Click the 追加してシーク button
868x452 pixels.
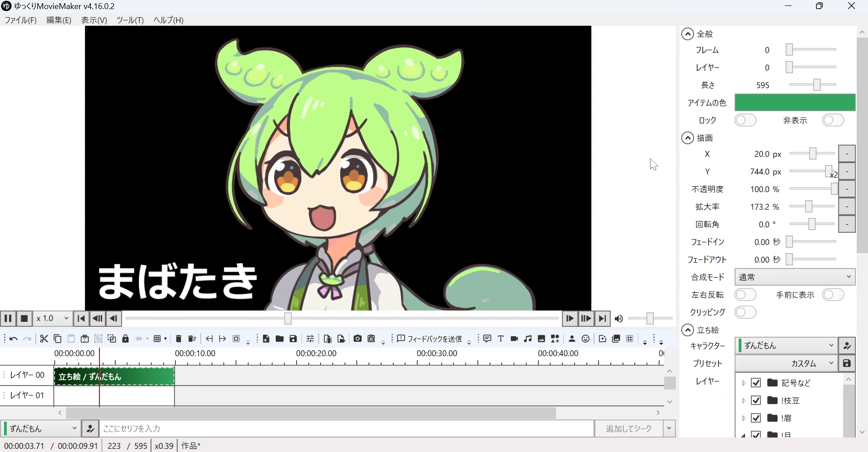click(x=628, y=428)
